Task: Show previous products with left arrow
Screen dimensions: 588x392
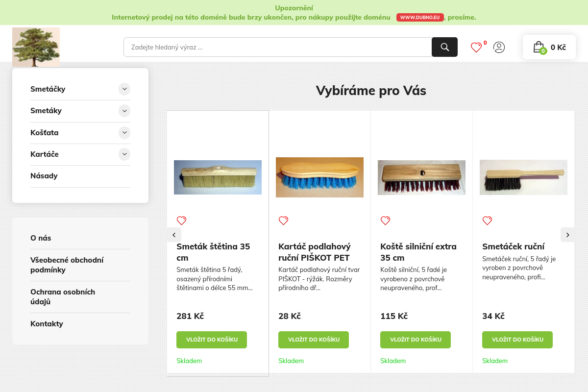Action: (x=174, y=235)
